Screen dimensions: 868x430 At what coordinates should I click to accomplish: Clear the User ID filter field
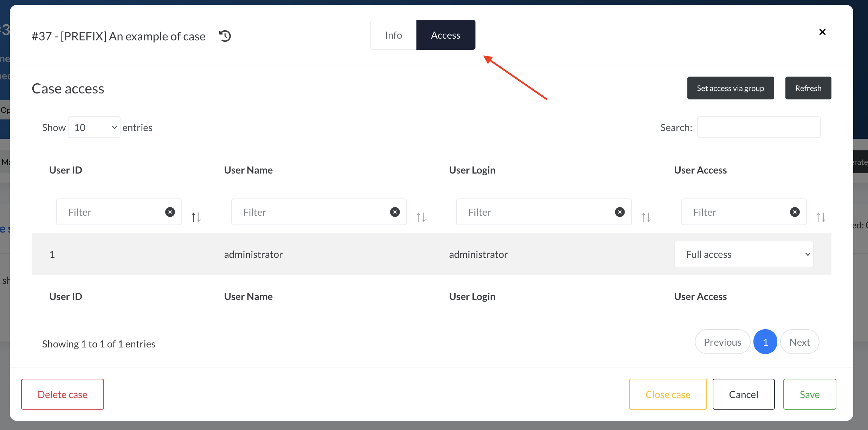click(170, 212)
